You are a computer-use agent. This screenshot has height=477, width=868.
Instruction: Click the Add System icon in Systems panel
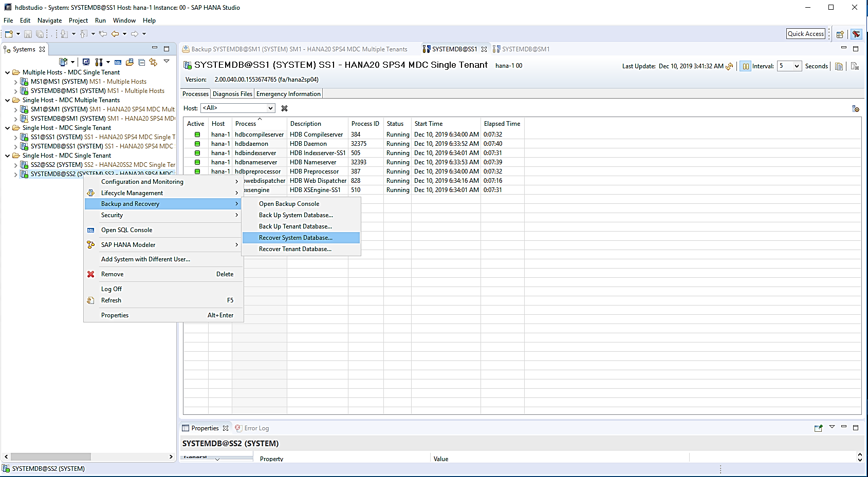[63, 62]
